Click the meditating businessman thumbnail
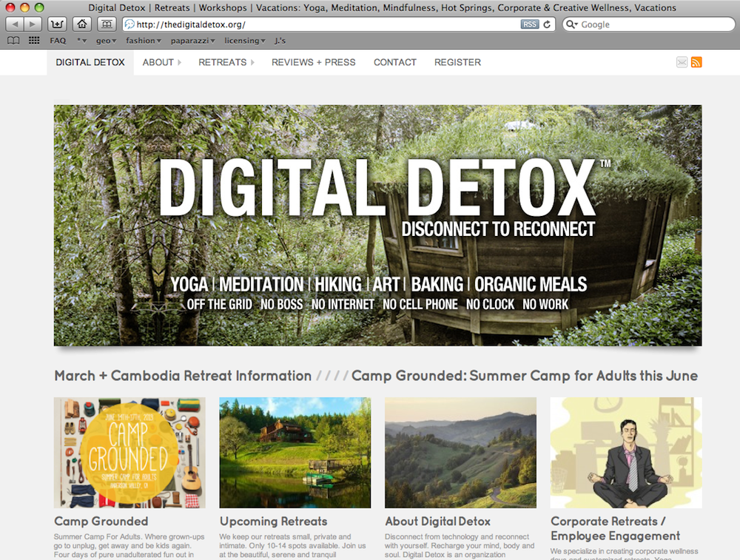Screen dimensions: 740x560 click(626, 453)
